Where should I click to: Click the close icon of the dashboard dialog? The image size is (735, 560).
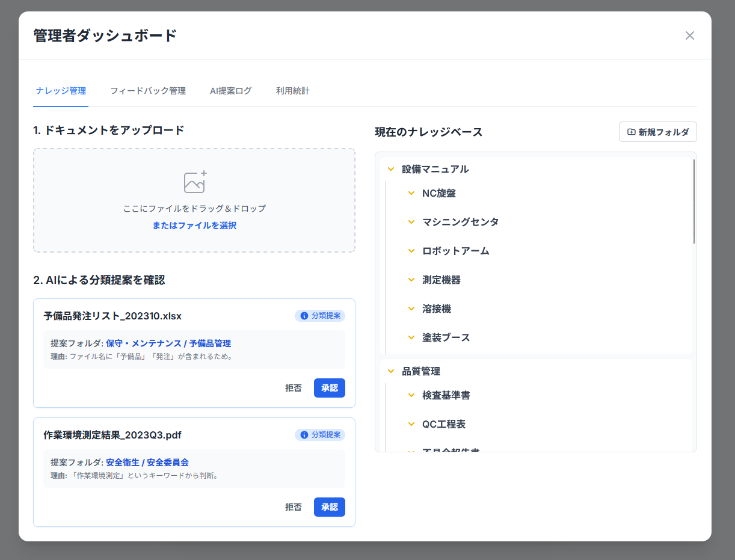[690, 35]
